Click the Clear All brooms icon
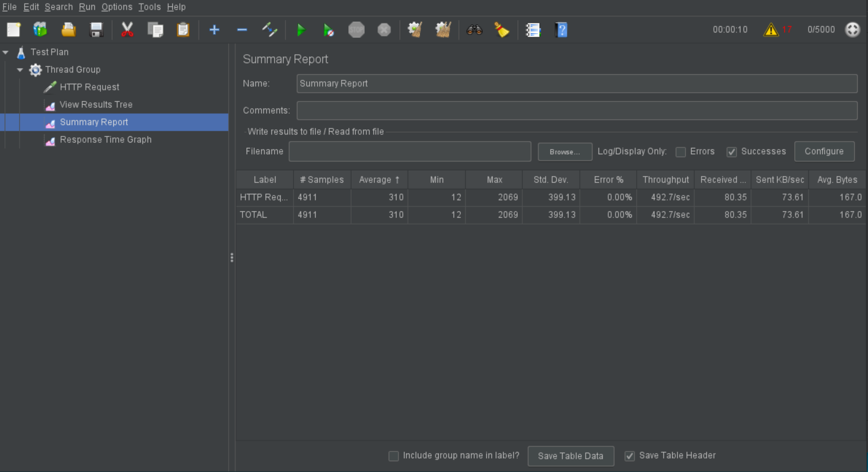The image size is (868, 472). pos(443,30)
